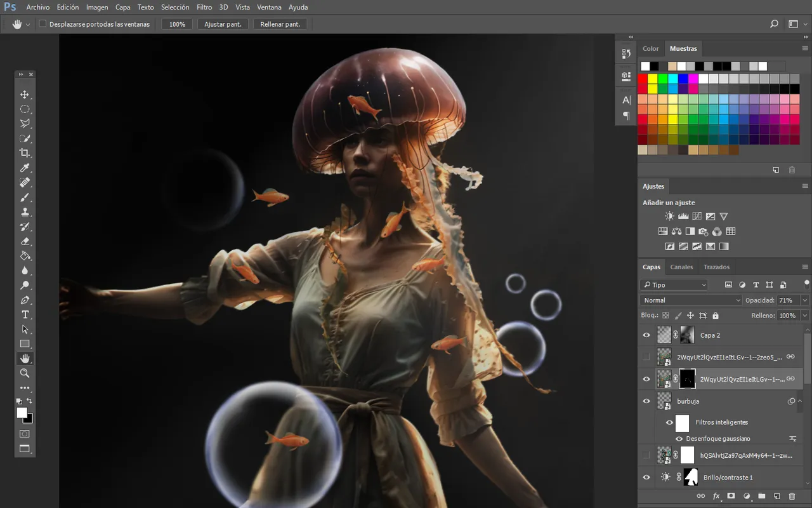The height and width of the screenshot is (508, 812).
Task: Open the Filtro menu
Action: click(x=204, y=7)
